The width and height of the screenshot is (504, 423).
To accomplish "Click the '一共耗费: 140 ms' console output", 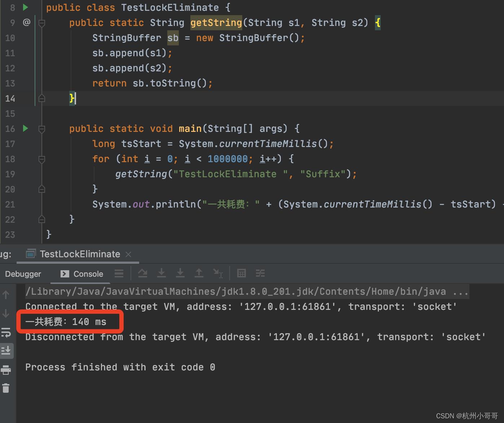I will click(66, 322).
